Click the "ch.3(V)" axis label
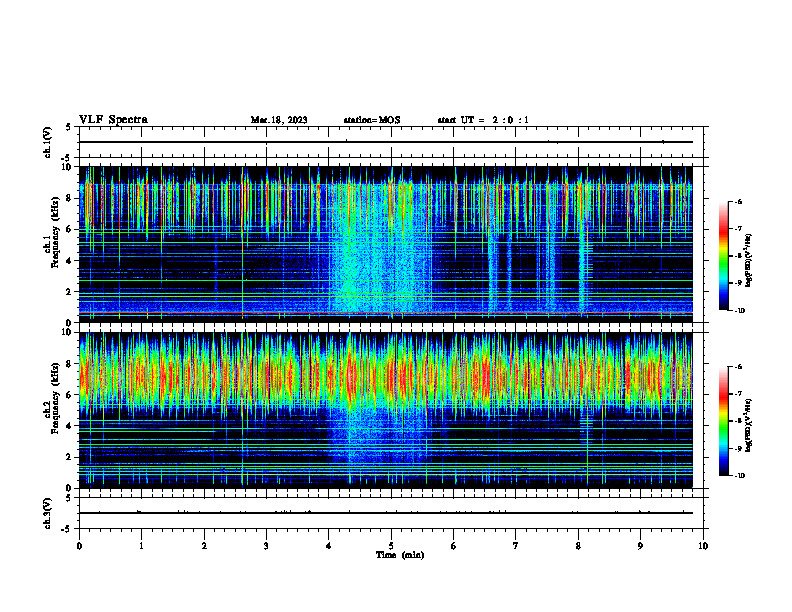The image size is (792, 612). pos(48,513)
